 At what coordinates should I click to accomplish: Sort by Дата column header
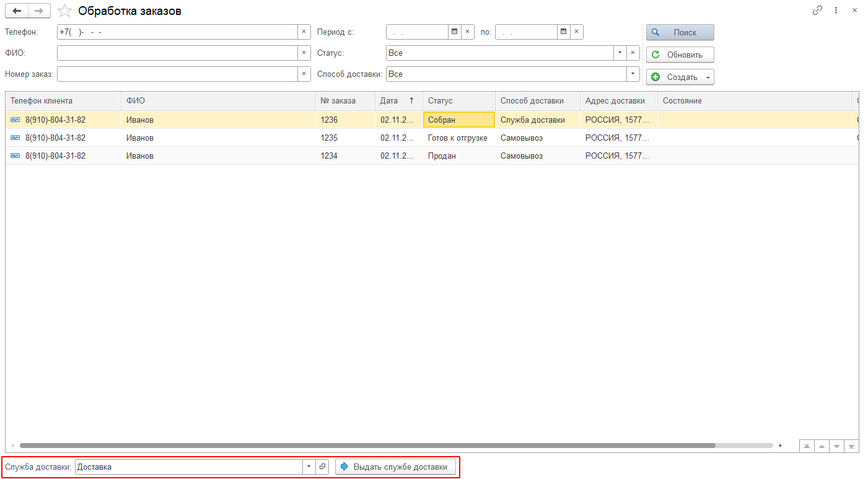click(x=399, y=100)
